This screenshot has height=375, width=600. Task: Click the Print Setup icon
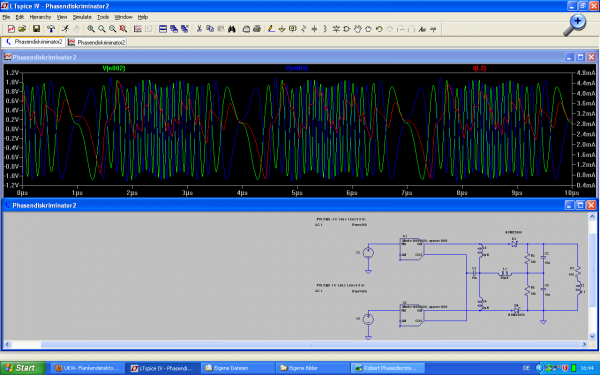click(x=246, y=29)
